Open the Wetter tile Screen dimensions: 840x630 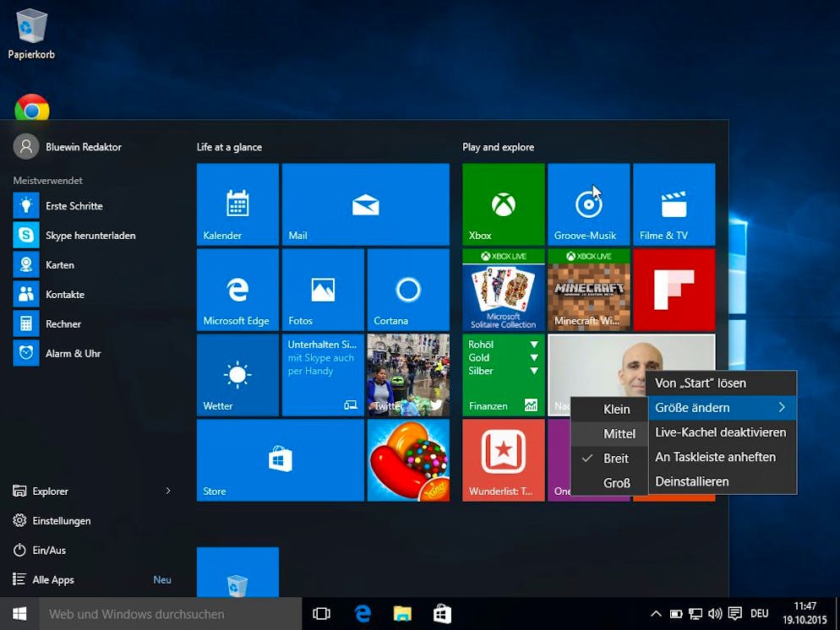[237, 375]
